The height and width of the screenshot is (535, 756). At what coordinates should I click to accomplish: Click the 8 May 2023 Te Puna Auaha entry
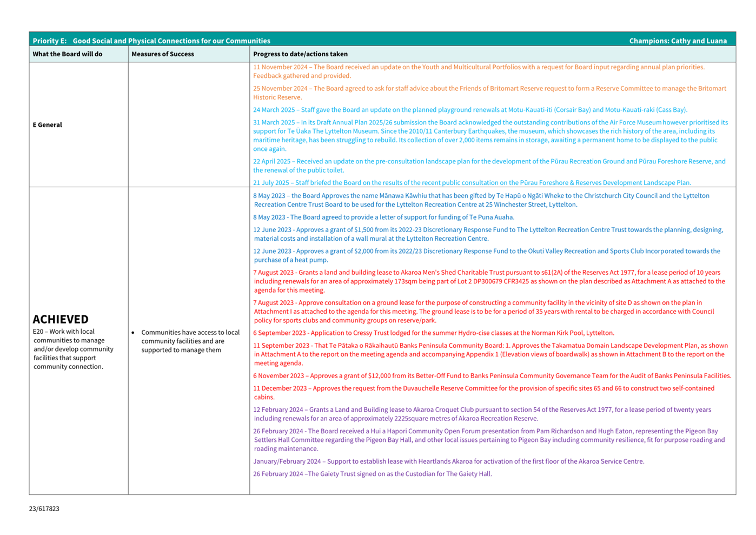383,217
